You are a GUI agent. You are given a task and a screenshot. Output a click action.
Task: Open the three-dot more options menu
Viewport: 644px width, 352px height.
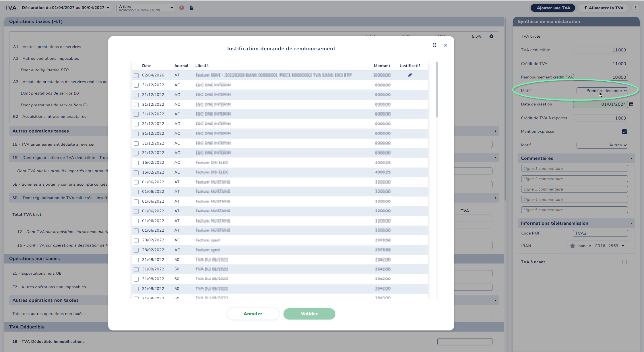(636, 8)
